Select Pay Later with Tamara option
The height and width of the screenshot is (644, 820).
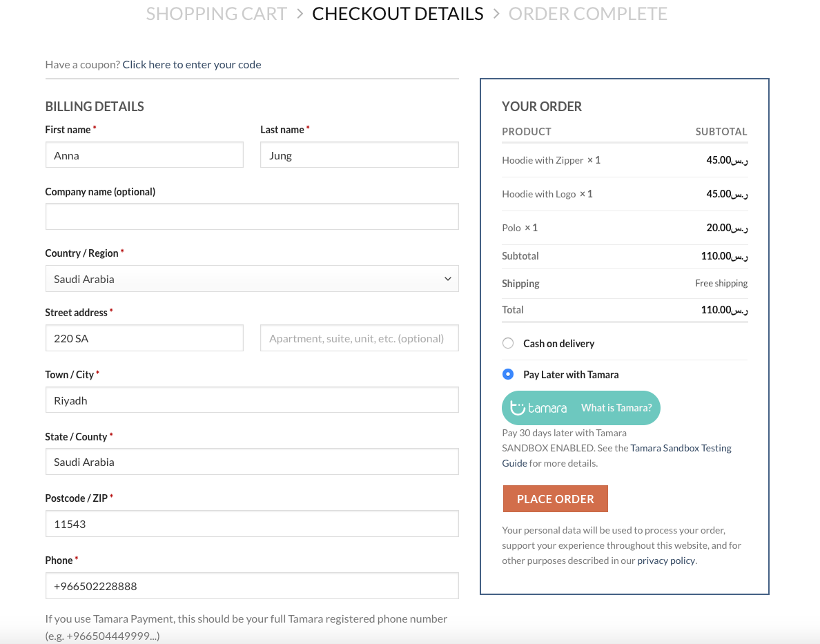tap(508, 374)
